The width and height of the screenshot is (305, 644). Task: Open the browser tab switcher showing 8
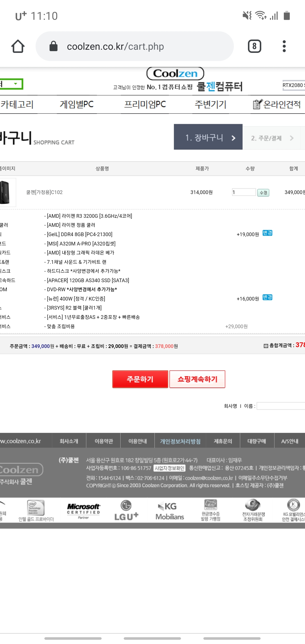pos(254,46)
